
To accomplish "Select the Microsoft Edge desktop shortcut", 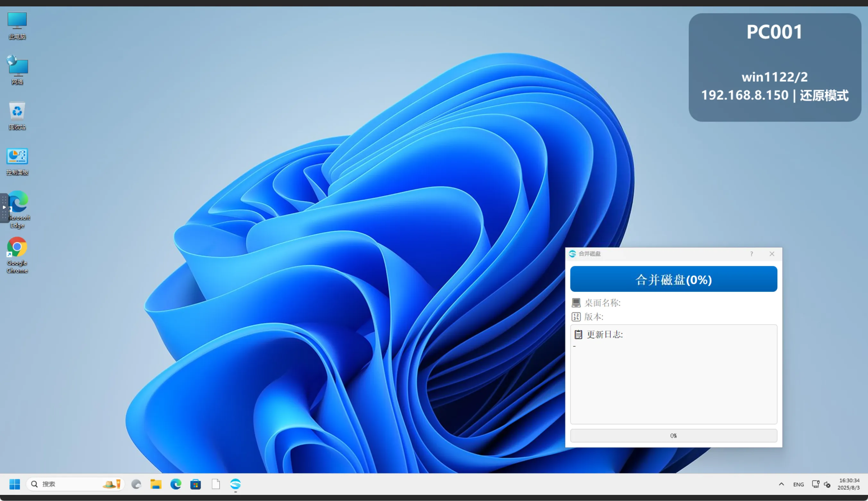I will pyautogui.click(x=18, y=209).
